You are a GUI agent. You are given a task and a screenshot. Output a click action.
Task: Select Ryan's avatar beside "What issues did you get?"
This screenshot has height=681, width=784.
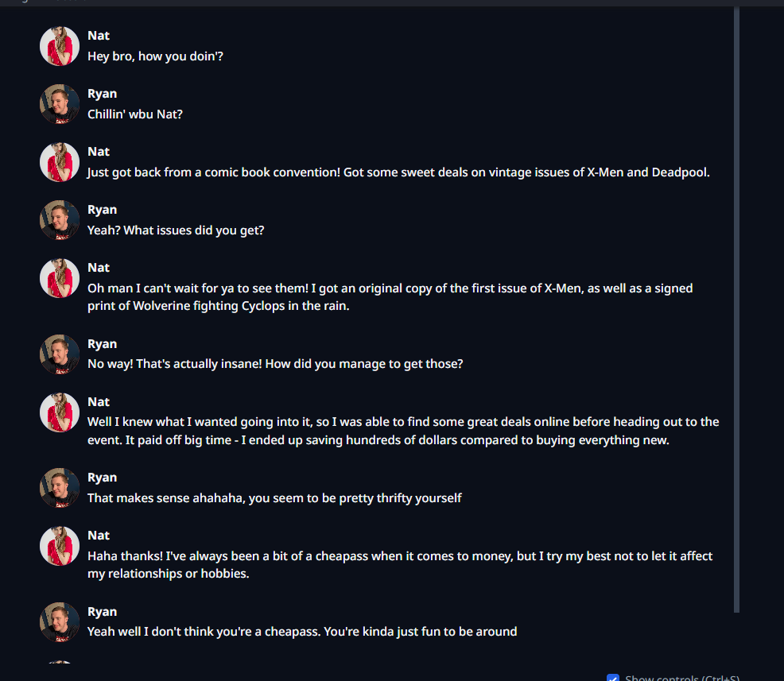tap(60, 220)
